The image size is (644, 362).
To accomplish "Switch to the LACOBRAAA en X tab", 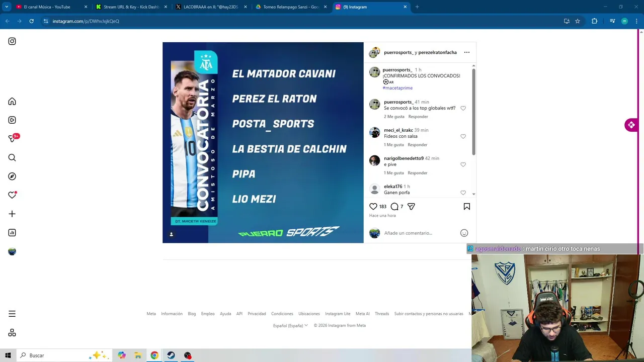I will [x=211, y=7].
